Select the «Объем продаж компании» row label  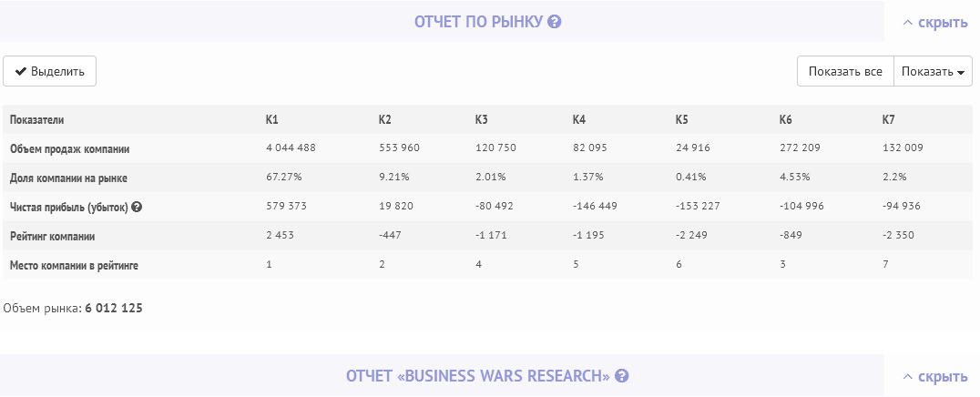coord(70,148)
